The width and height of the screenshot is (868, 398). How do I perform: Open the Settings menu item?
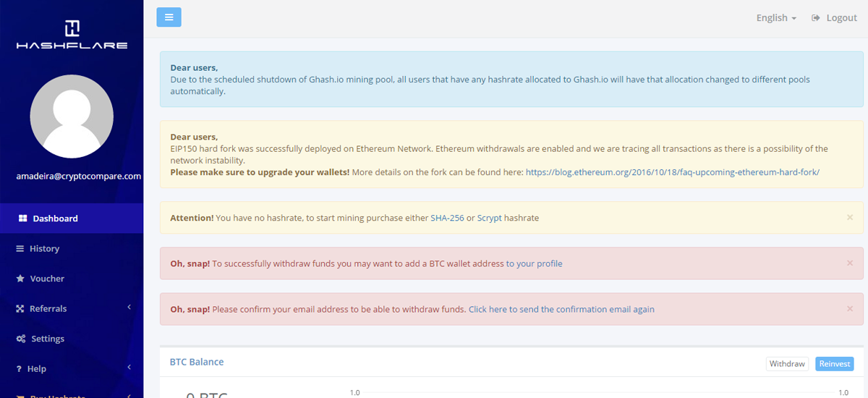(x=72, y=339)
